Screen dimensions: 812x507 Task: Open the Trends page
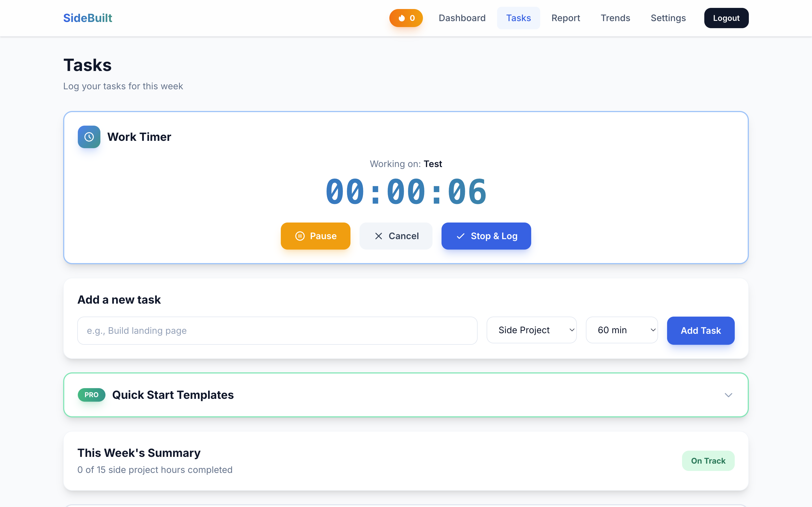tap(615, 18)
